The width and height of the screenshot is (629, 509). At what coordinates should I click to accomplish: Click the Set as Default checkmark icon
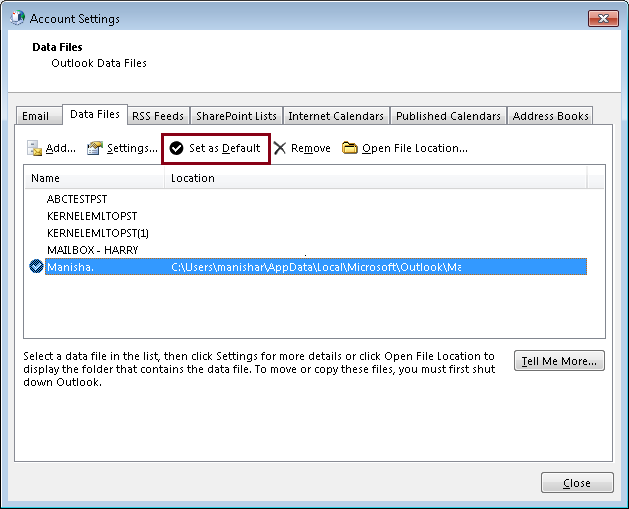click(x=176, y=148)
